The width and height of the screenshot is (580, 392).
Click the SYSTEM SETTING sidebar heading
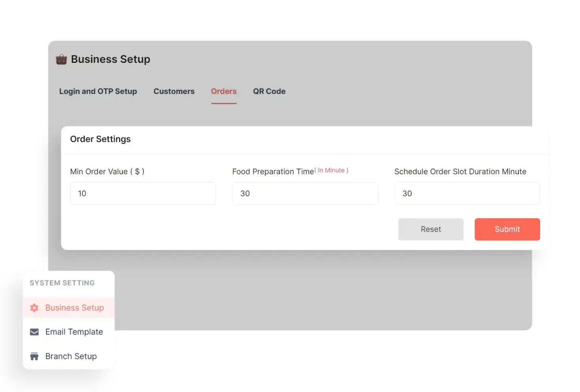pos(62,283)
